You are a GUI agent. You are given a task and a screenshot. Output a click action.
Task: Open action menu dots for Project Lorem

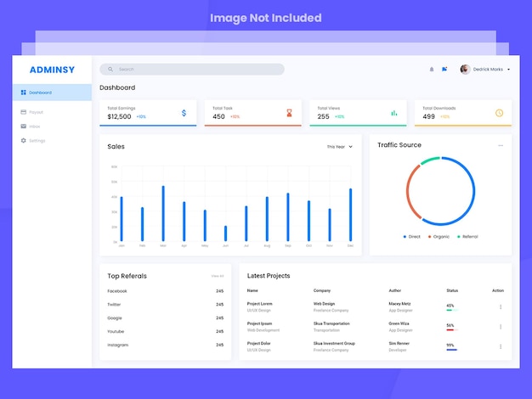click(501, 306)
